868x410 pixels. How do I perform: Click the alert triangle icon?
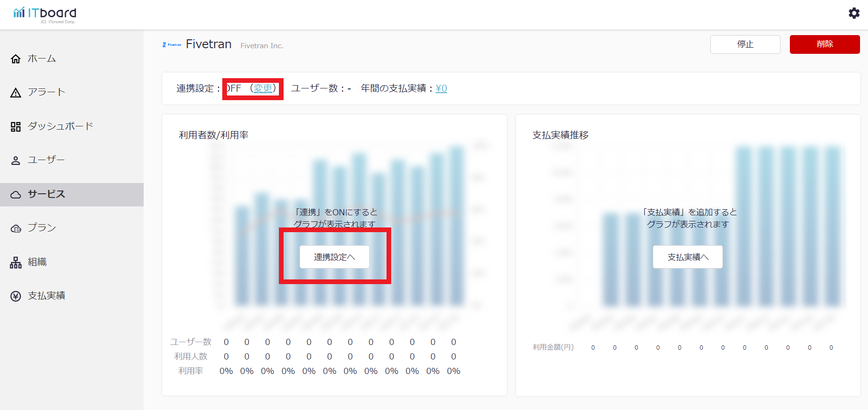[16, 93]
